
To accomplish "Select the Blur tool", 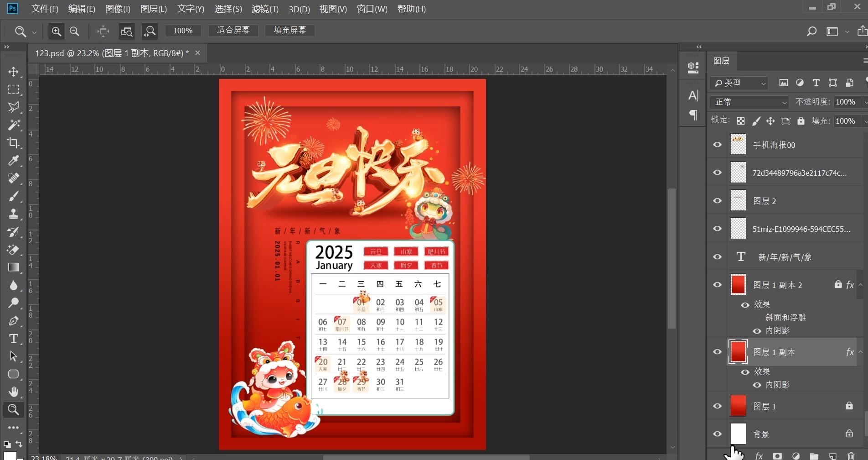I will [x=13, y=285].
